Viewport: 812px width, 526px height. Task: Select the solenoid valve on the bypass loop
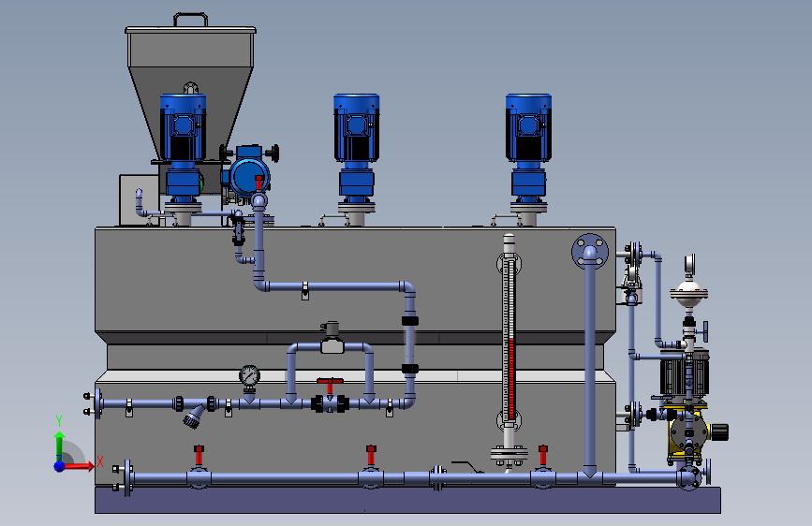tap(332, 339)
